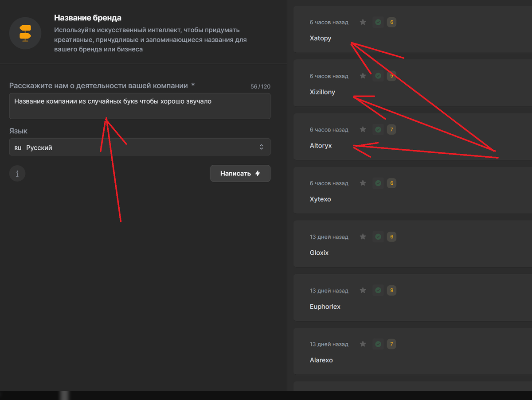Click the star icon on the Xatopy card

tap(363, 22)
